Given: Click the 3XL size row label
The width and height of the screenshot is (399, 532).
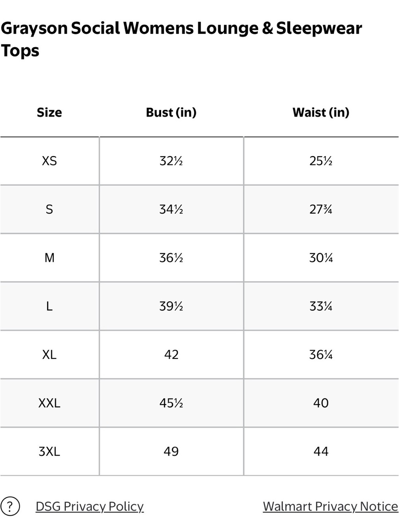Looking at the screenshot, I should 49,451.
